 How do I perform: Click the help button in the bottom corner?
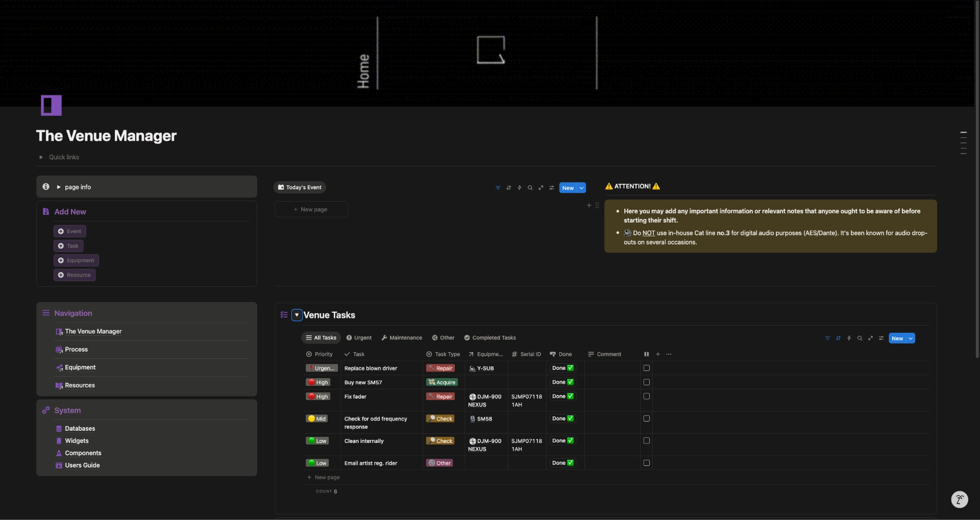pyautogui.click(x=959, y=500)
